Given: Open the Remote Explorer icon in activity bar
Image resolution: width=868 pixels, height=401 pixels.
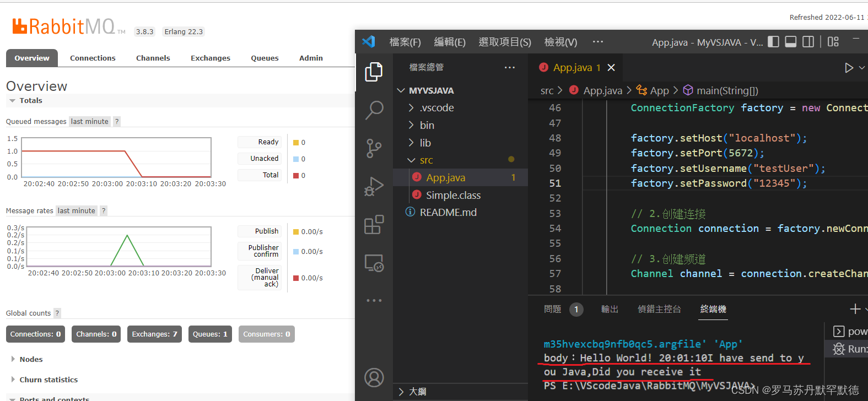Looking at the screenshot, I should (374, 263).
